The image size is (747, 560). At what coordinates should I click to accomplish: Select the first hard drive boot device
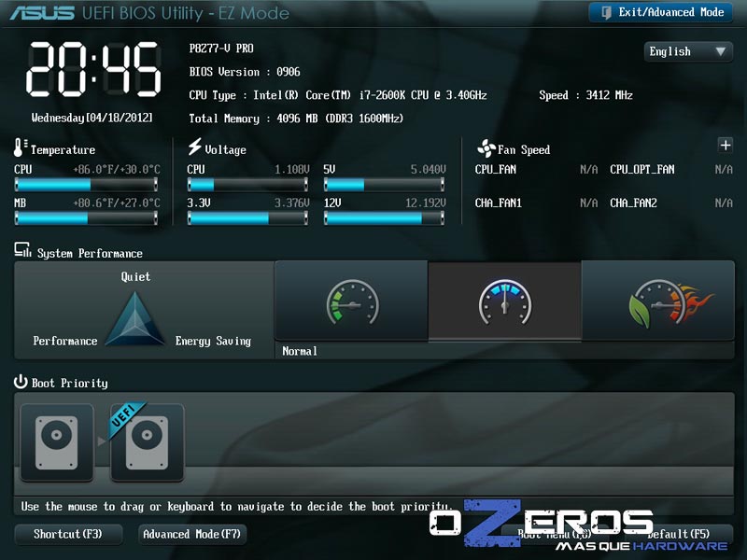click(x=57, y=442)
